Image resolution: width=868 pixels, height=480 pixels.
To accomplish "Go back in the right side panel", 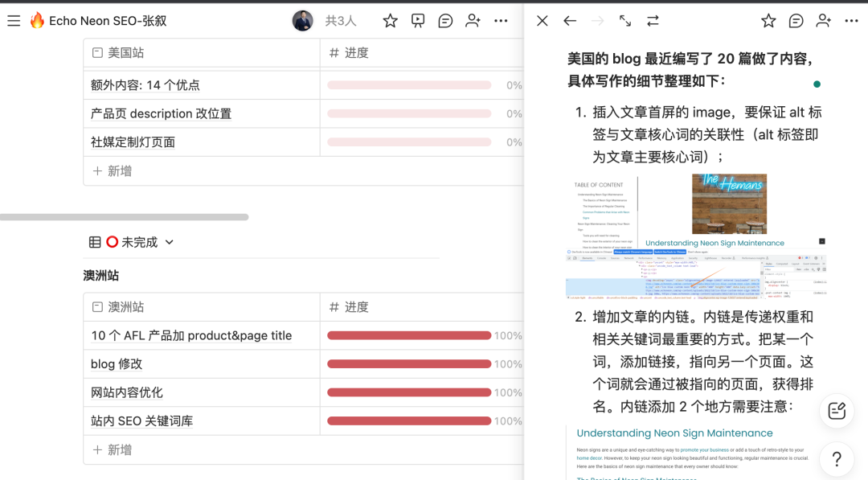I will click(x=570, y=21).
